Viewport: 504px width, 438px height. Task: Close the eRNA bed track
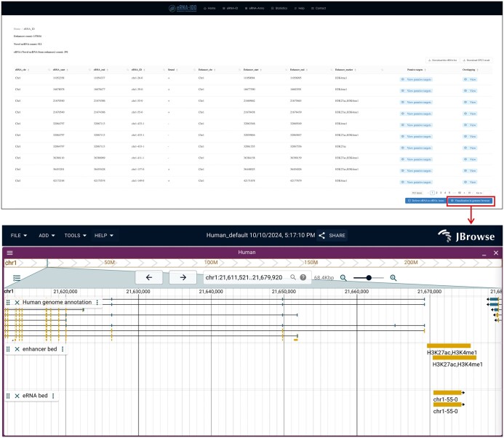17,396
